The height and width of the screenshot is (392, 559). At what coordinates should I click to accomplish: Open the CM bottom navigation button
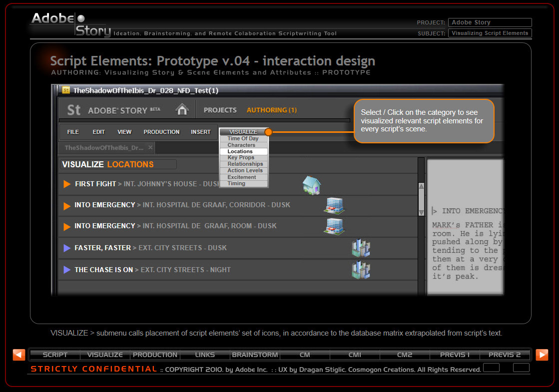point(305,355)
